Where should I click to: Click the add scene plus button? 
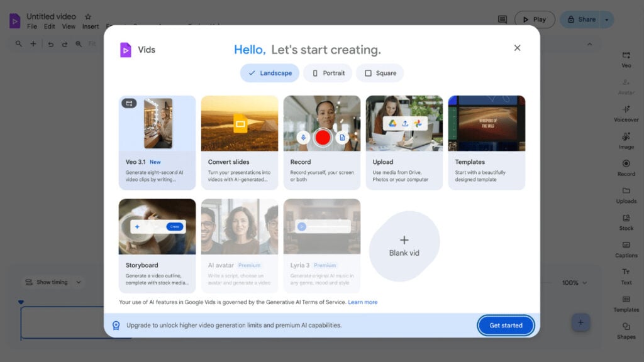point(580,322)
